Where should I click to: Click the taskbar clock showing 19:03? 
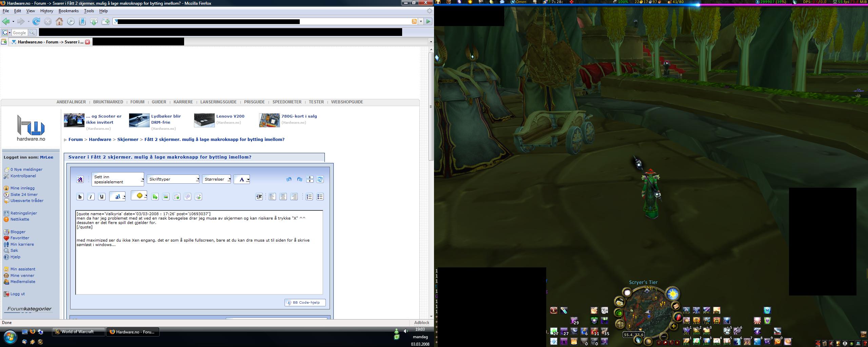click(420, 329)
